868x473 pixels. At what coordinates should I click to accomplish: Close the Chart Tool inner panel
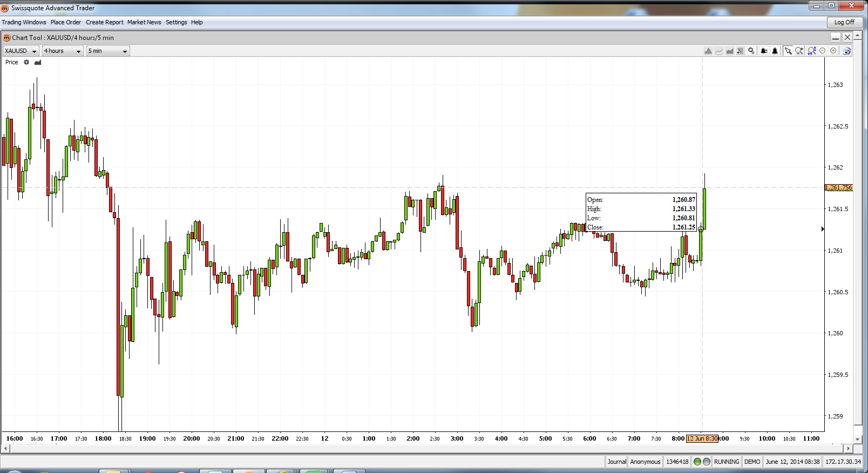847,37
